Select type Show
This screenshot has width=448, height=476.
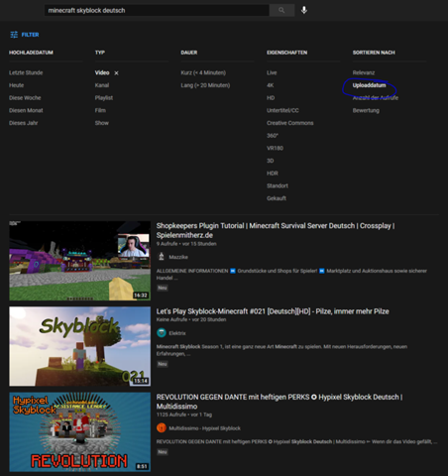tap(101, 123)
